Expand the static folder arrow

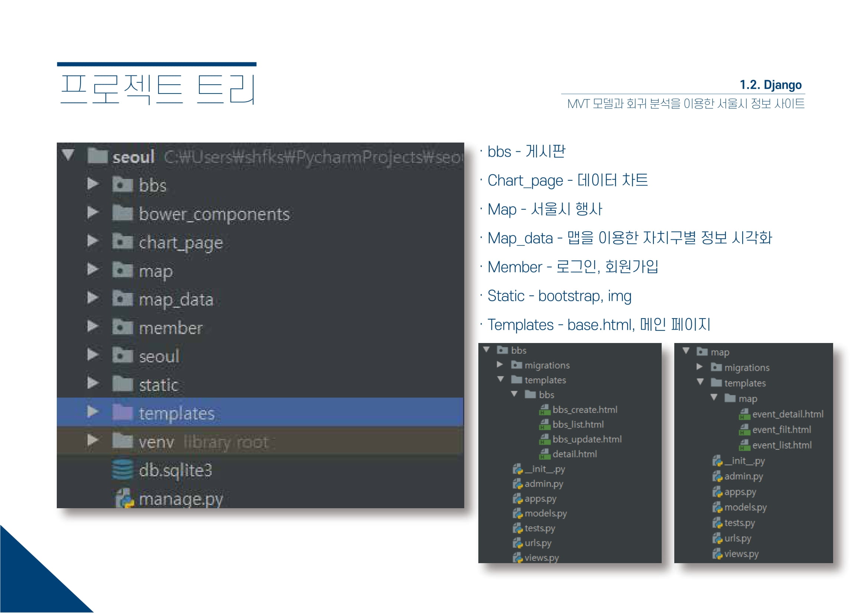click(93, 383)
